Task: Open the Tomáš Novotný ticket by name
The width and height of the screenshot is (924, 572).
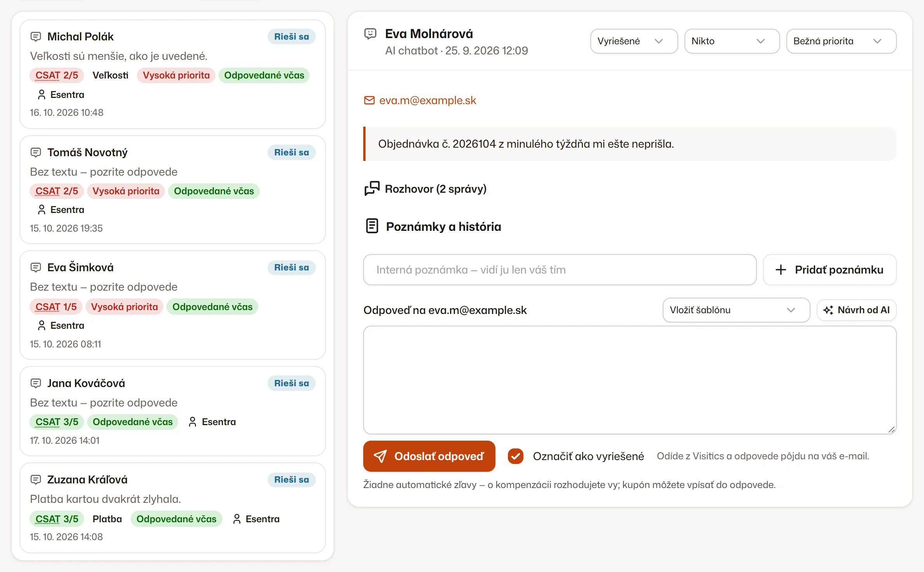Action: [87, 153]
